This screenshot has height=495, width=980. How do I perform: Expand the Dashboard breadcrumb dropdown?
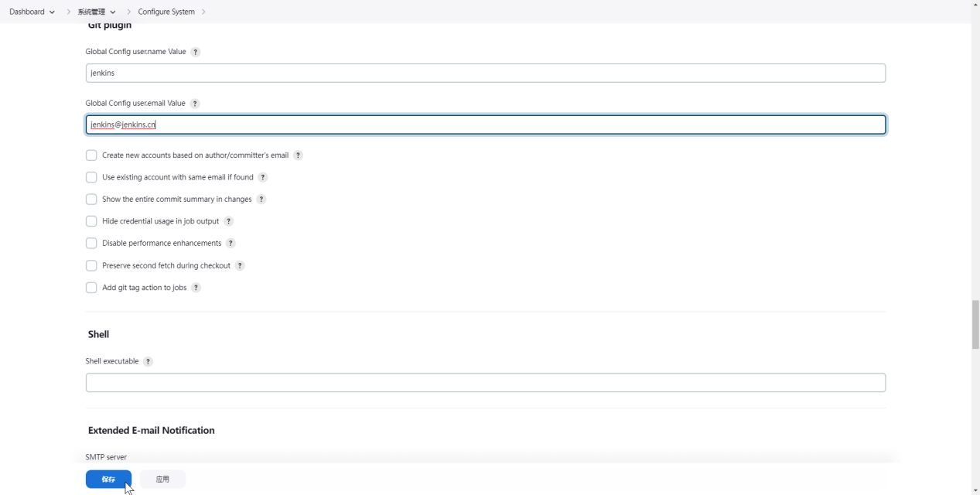(52, 12)
